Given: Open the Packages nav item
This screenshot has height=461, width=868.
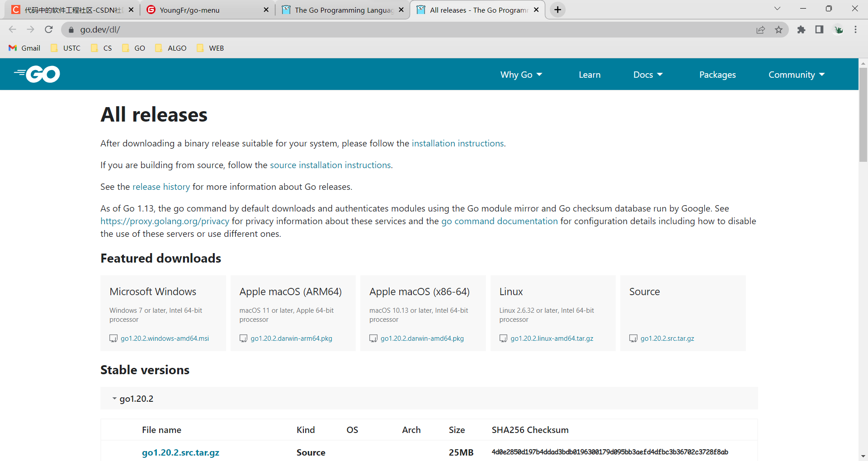Looking at the screenshot, I should coord(717,75).
